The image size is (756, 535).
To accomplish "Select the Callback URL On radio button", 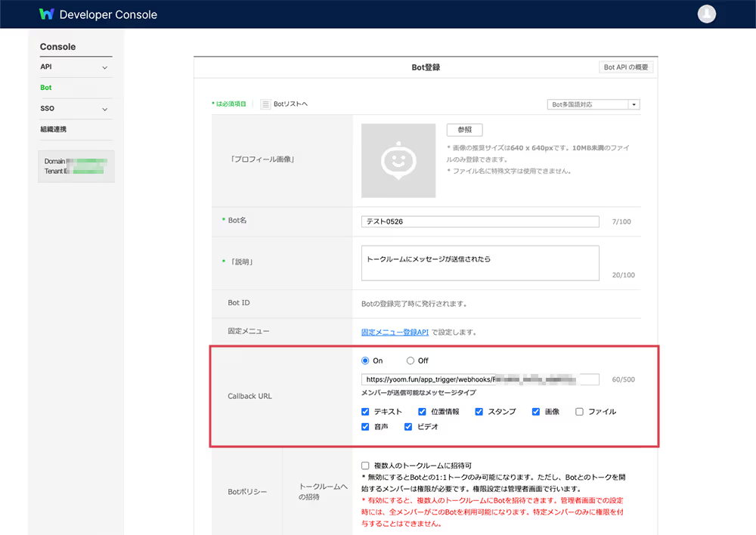I will tap(365, 360).
